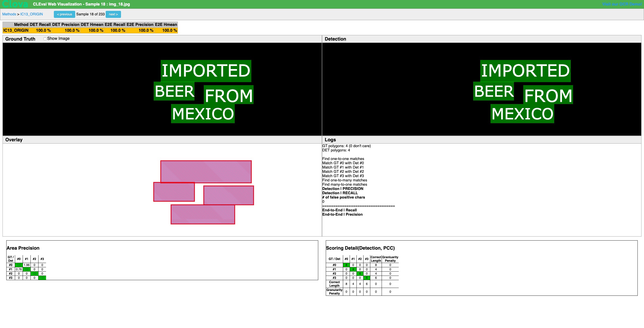Click the bottom overlay rectangle for MEXICO
The image size is (644, 328).
click(203, 214)
